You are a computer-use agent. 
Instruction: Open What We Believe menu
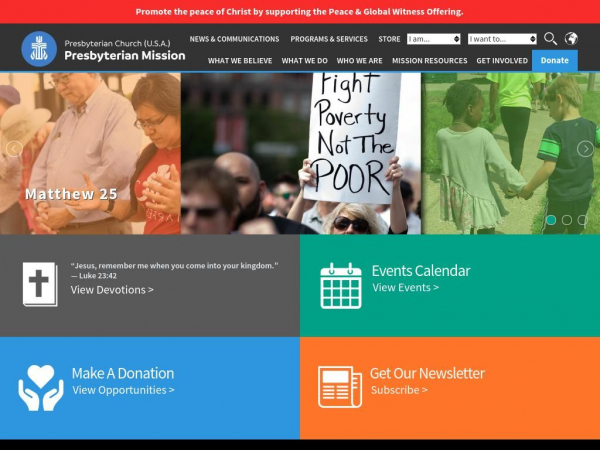coord(240,60)
